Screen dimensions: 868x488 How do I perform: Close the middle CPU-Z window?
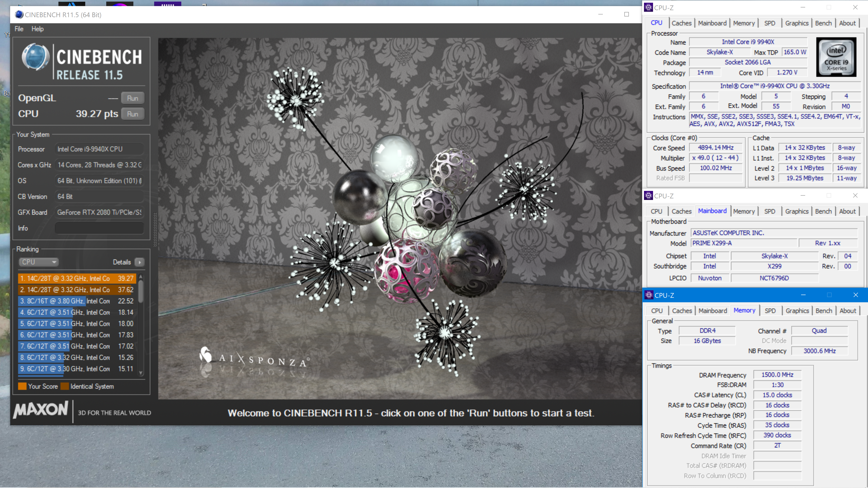pos(855,196)
